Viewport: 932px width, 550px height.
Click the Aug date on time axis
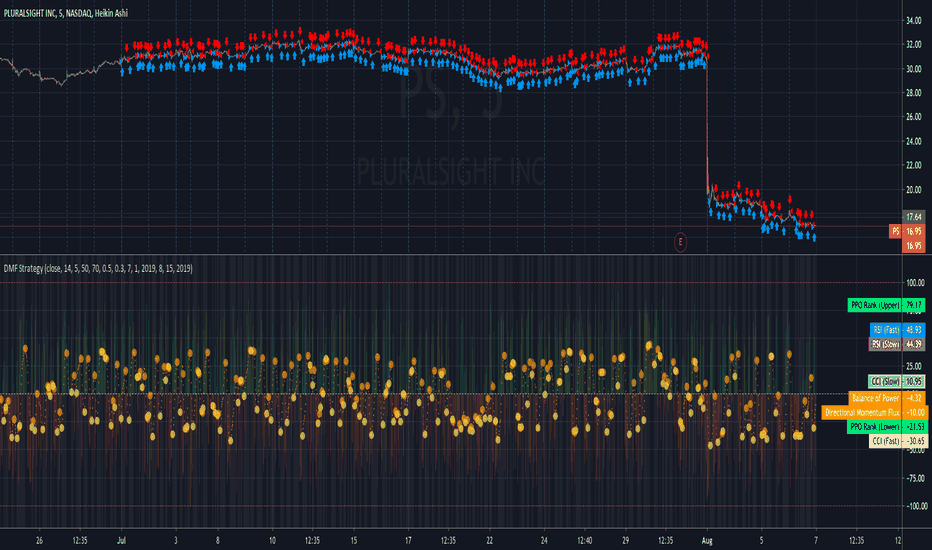(x=707, y=540)
